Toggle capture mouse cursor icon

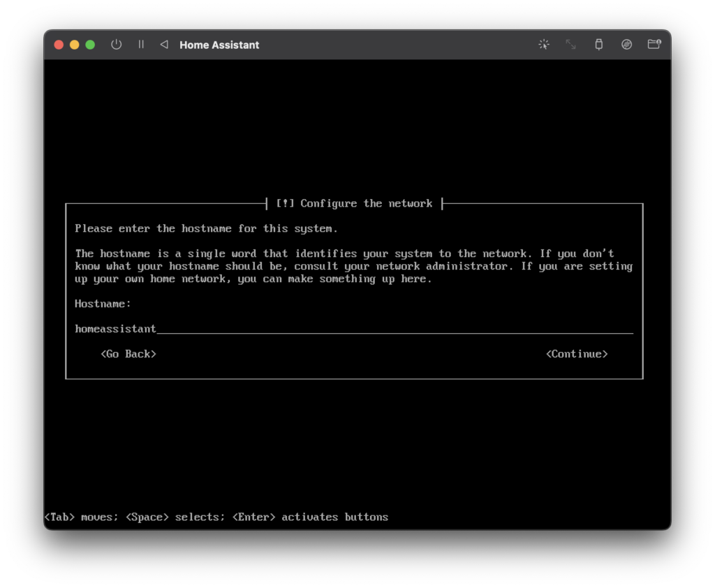(543, 45)
